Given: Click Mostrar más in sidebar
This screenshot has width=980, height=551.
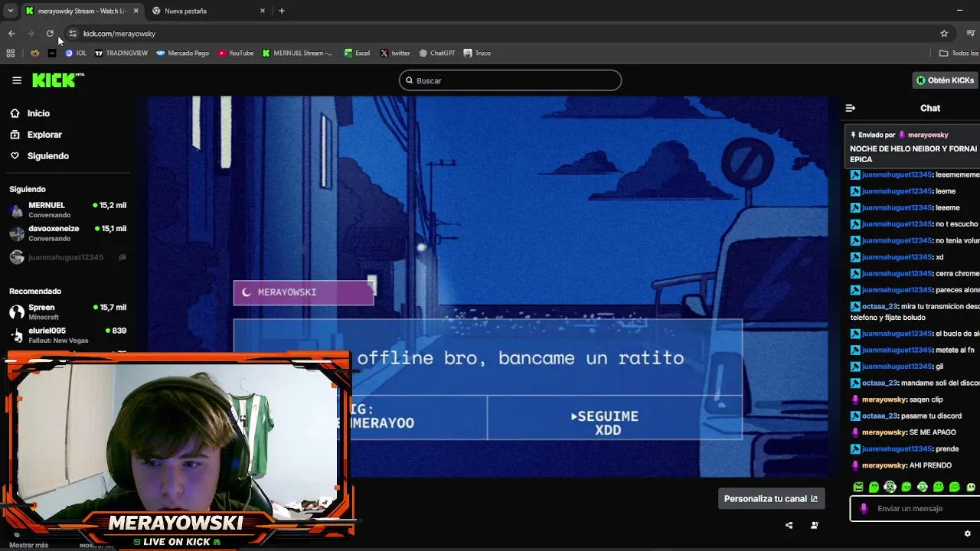Looking at the screenshot, I should [29, 545].
